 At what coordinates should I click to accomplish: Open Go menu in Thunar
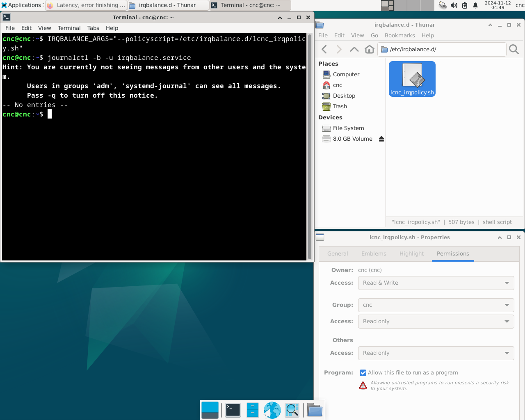tap(374, 35)
